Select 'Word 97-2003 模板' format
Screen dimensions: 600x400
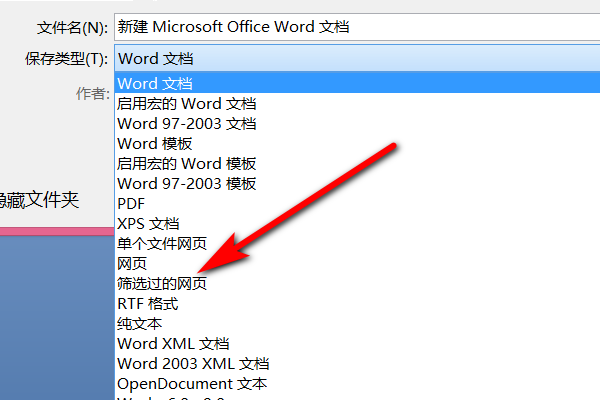(357, 183)
